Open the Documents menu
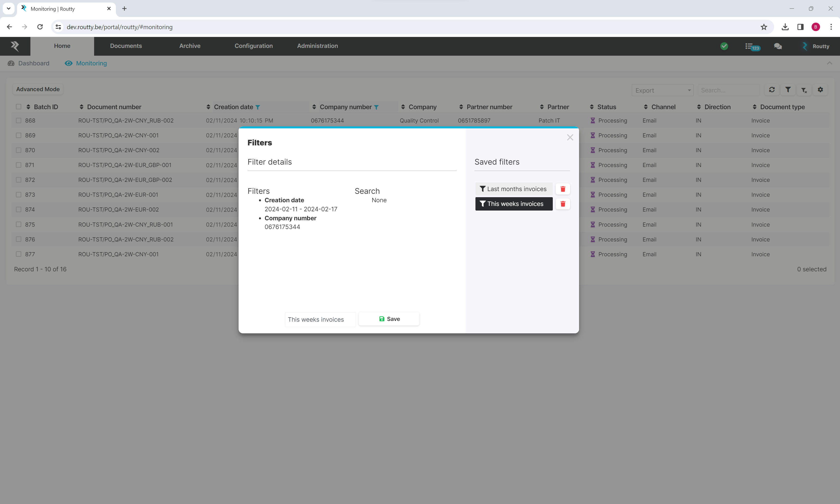 point(126,46)
